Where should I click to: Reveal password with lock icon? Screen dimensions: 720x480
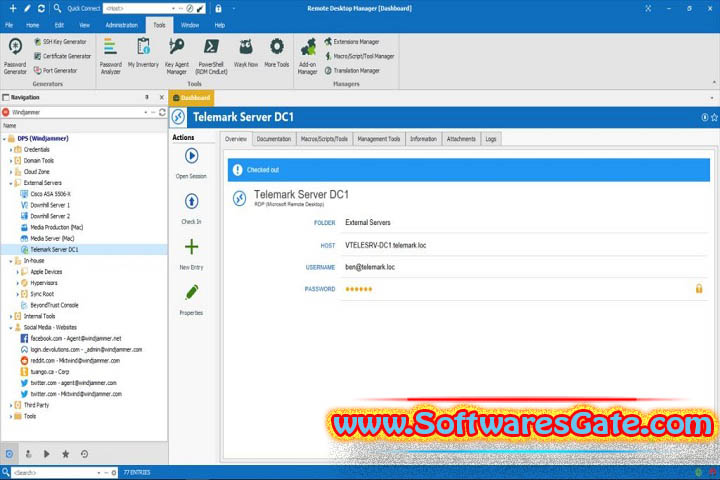point(699,288)
